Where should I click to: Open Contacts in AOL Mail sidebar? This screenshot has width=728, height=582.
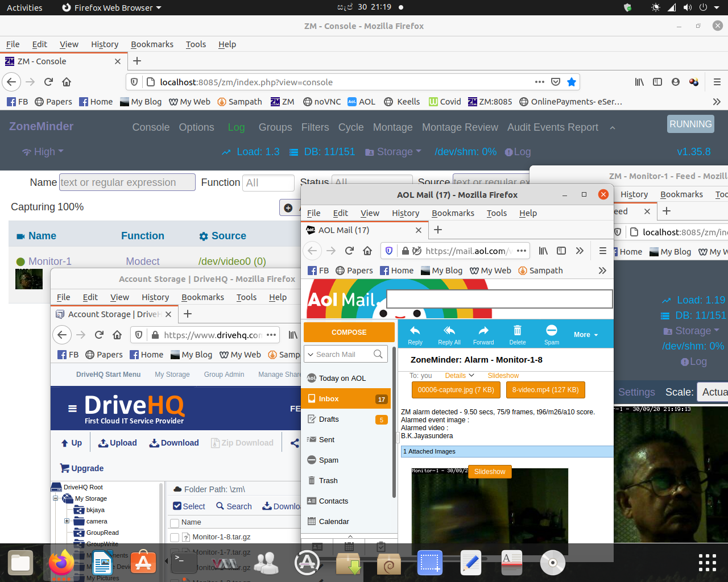tap(333, 501)
